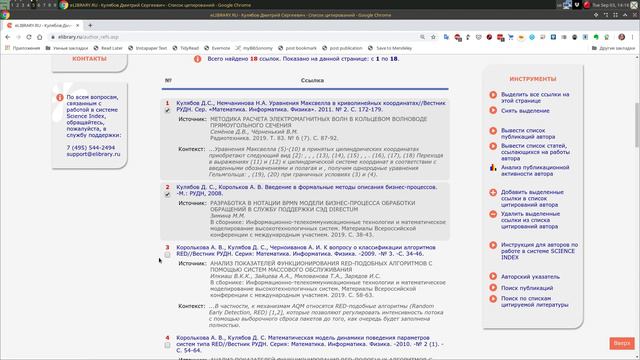Click 'Вывести список статей, ссылающихся на работы автора'

coord(535,152)
